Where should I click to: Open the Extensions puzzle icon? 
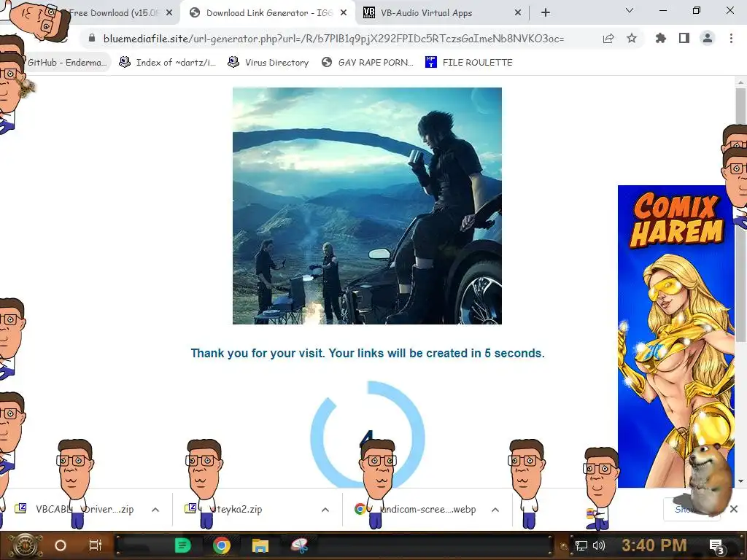point(661,39)
